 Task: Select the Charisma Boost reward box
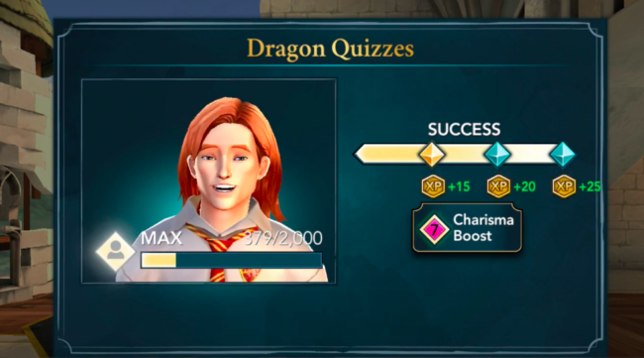(467, 228)
